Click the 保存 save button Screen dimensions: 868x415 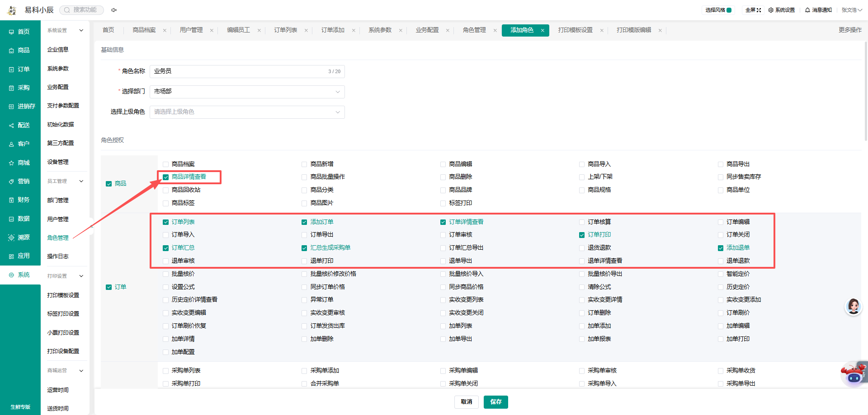tap(496, 402)
